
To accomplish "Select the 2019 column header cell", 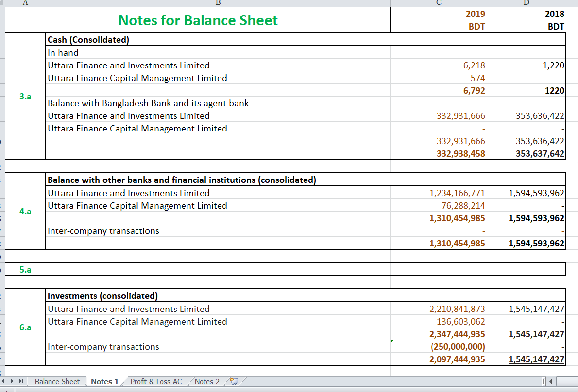I will coord(438,14).
